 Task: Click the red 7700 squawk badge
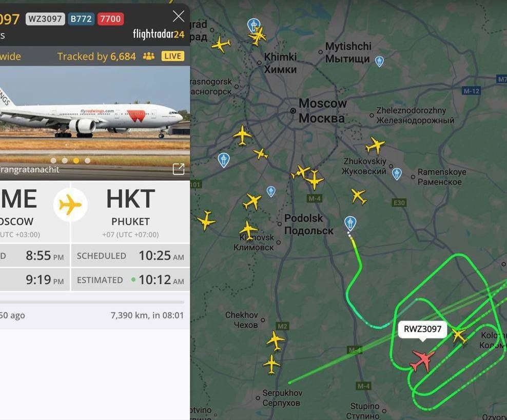110,19
